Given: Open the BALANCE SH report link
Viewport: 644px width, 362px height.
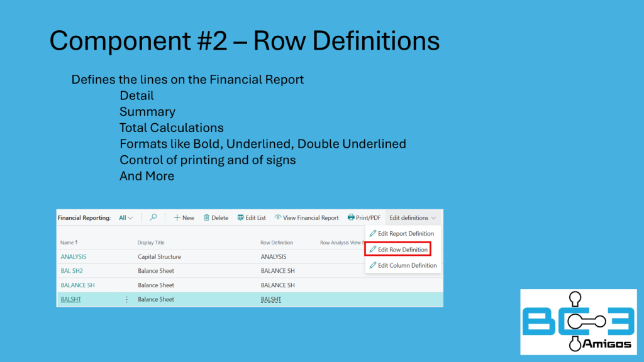Looking at the screenshot, I should [77, 285].
